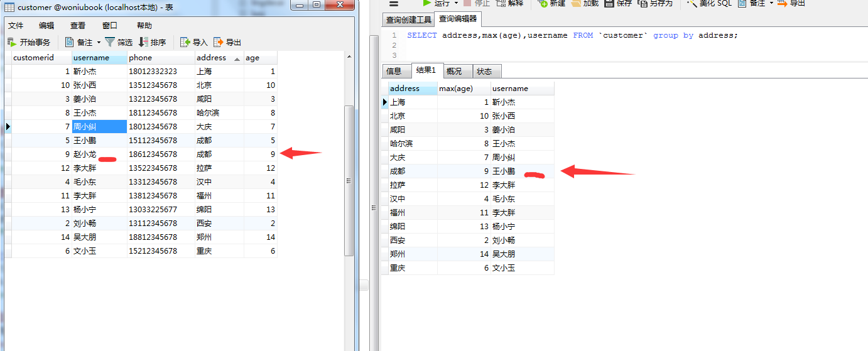Click the 另存为 save-as icon
Viewport: 868px width, 351px height.
(x=643, y=3)
